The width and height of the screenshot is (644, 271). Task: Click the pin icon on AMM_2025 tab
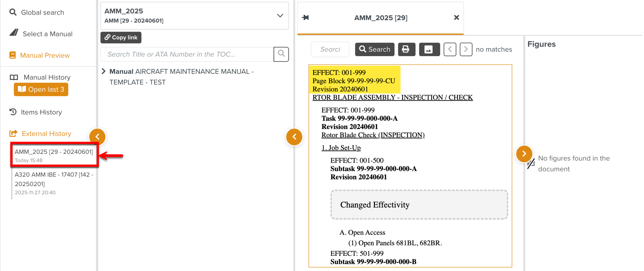(x=305, y=18)
